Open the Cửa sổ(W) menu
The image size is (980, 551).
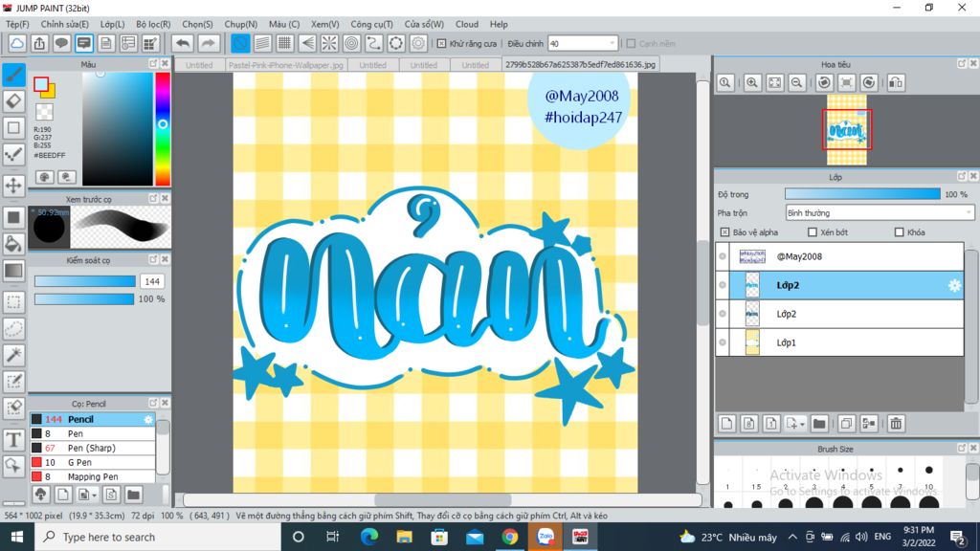pos(424,24)
